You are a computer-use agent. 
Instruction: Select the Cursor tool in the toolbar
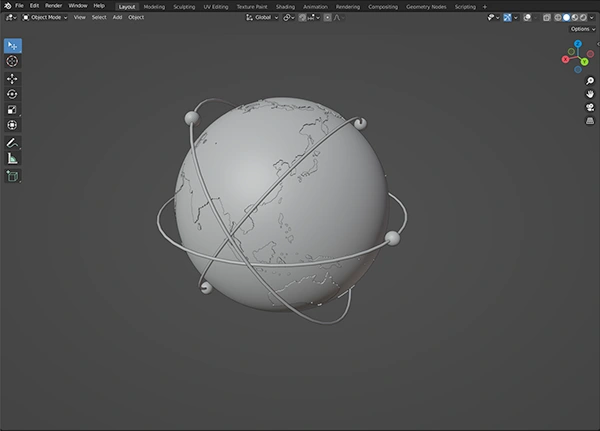(12, 62)
